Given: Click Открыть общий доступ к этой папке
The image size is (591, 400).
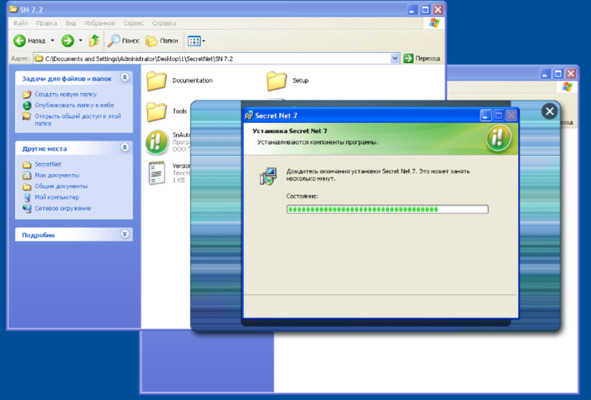Looking at the screenshot, I should pyautogui.click(x=78, y=120).
